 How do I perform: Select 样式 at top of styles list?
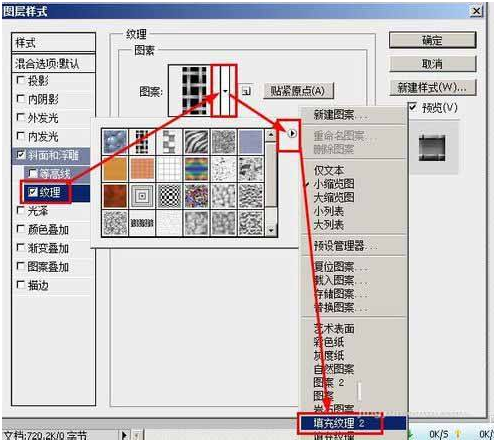[53, 43]
